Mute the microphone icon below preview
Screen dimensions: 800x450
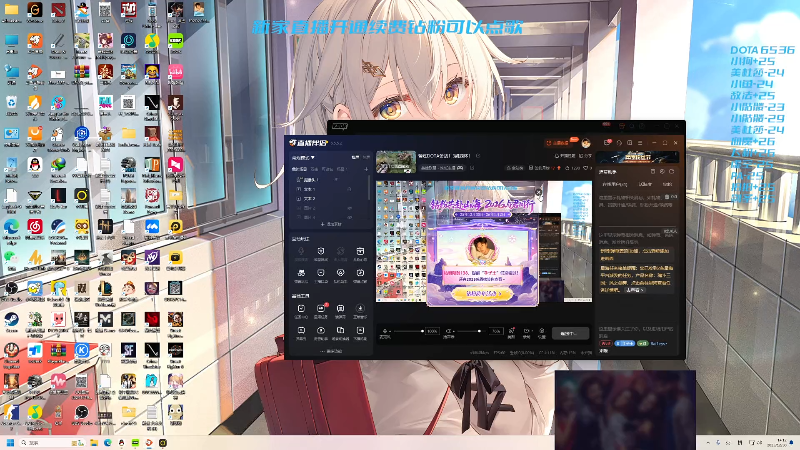[x=385, y=331]
